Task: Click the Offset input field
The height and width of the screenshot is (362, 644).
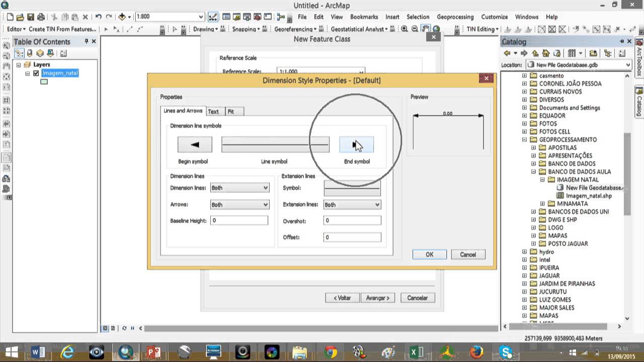Action: 352,237
